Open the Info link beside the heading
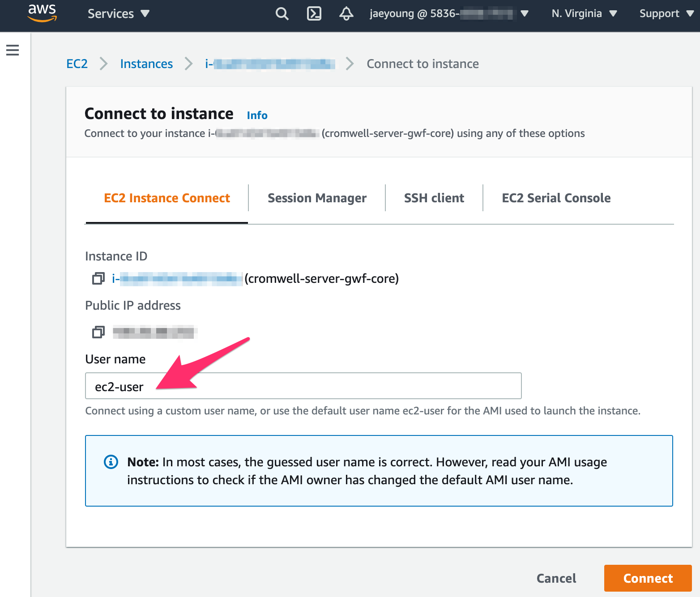700x597 pixels. pos(257,115)
